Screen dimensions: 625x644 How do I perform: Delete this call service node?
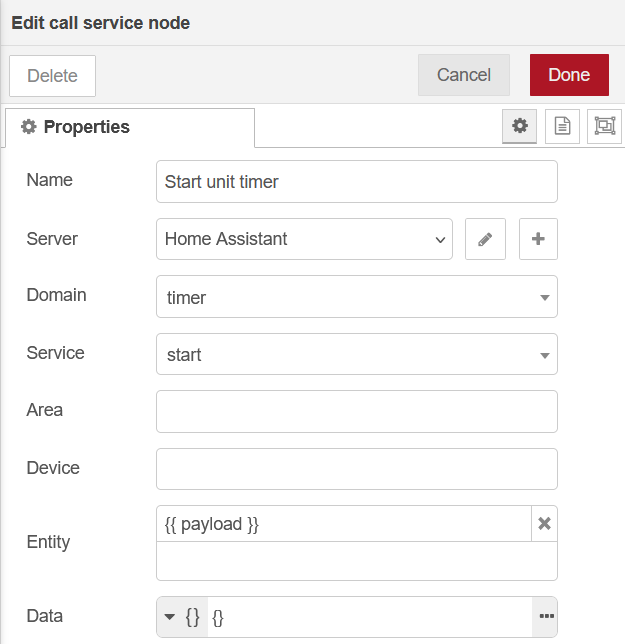coord(52,76)
